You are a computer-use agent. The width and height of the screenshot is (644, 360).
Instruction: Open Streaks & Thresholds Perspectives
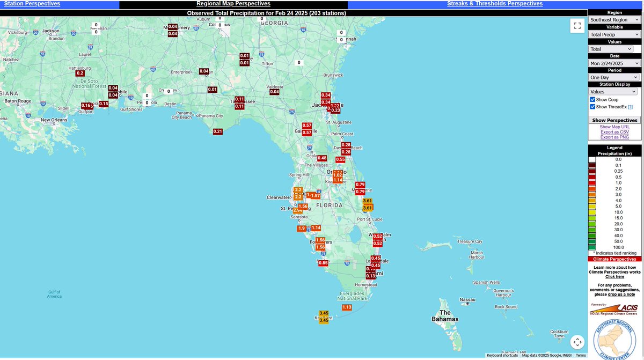pyautogui.click(x=494, y=3)
